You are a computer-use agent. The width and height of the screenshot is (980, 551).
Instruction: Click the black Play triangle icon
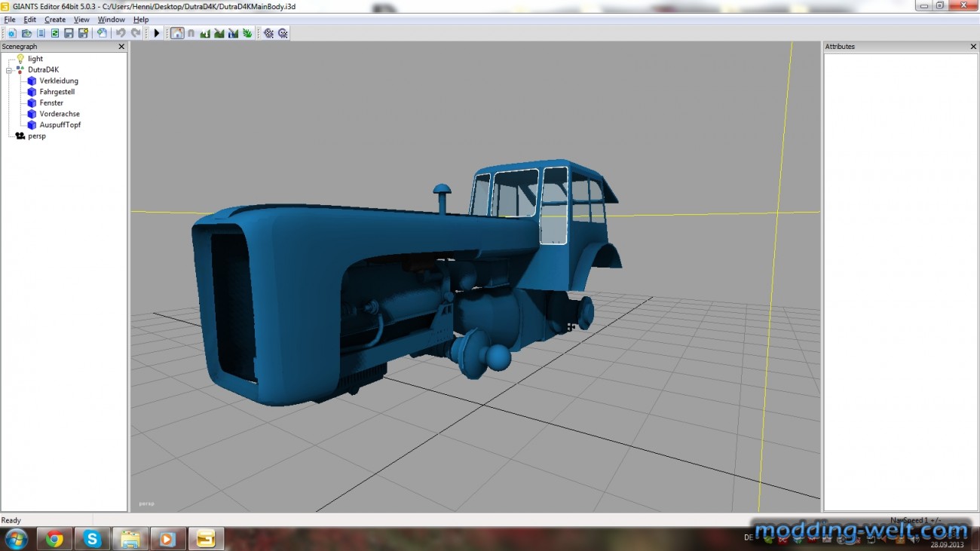click(x=157, y=33)
